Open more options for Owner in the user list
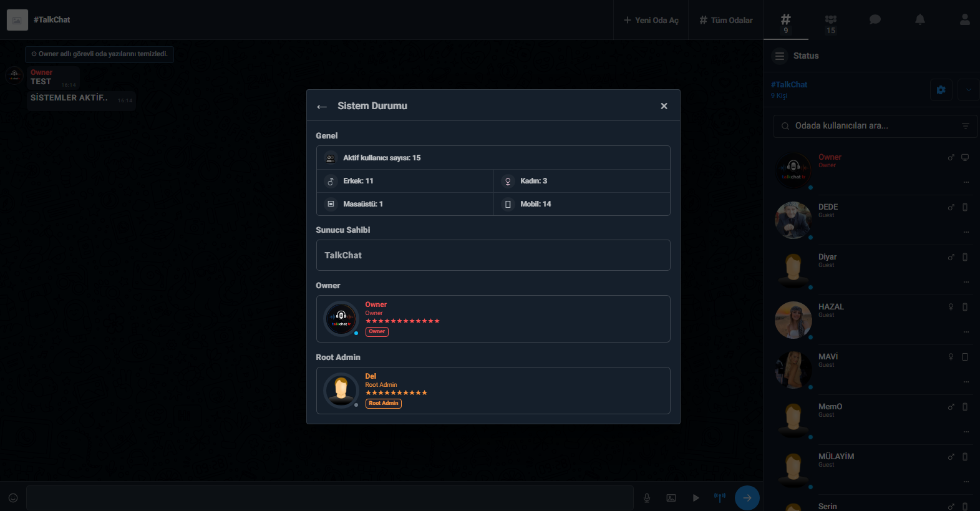This screenshot has height=511, width=980. point(966,182)
